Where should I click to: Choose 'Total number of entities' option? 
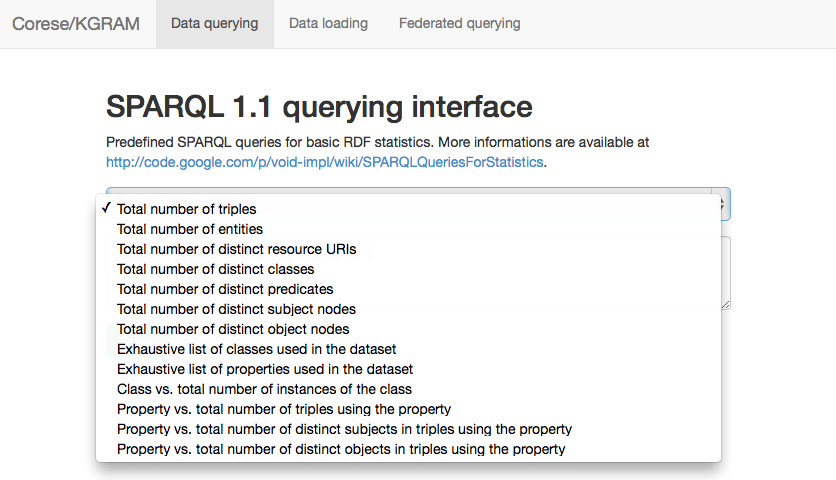click(408, 229)
